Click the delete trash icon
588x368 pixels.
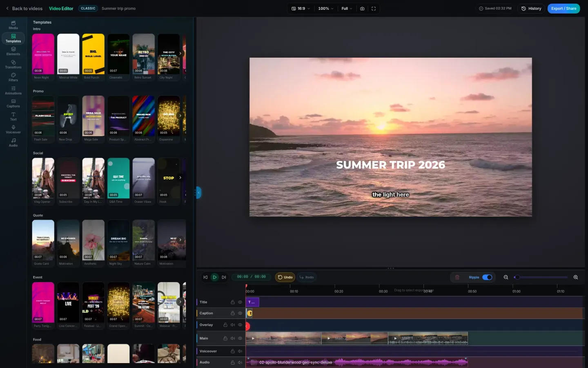coord(457,277)
